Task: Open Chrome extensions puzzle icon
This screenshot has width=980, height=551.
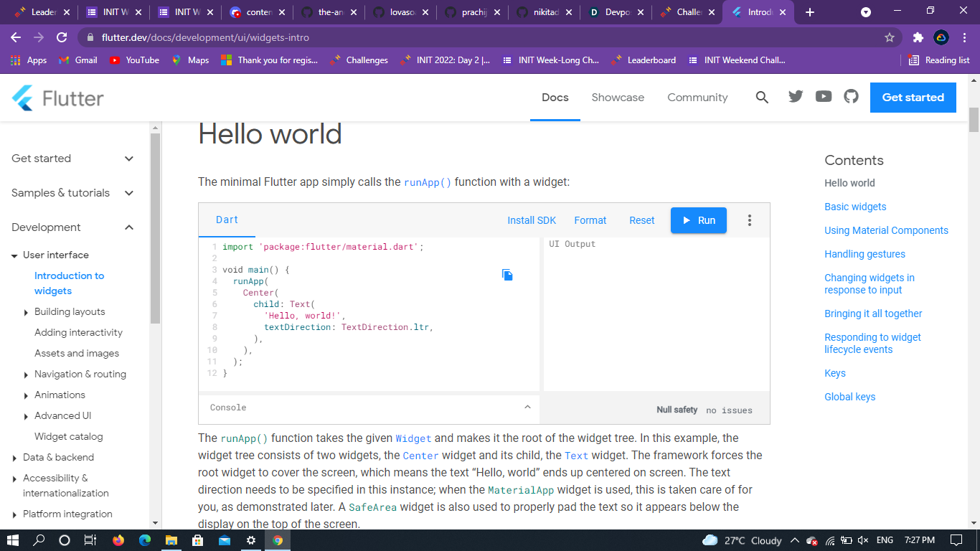Action: tap(918, 37)
